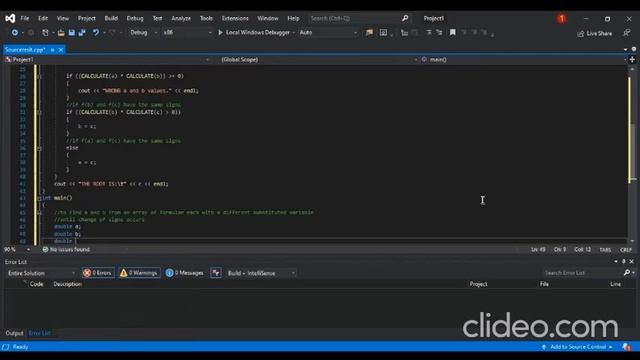Click the comment out selection icon

[429, 32]
